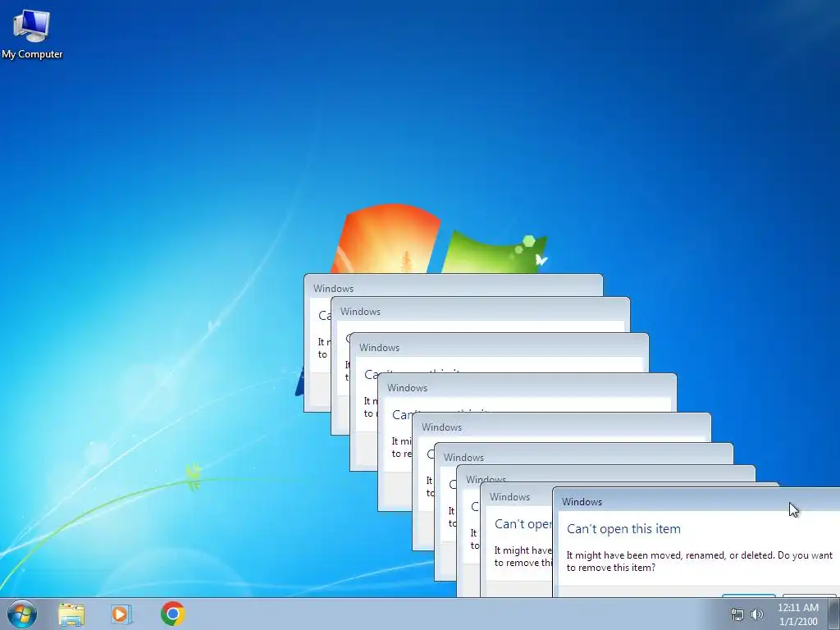Bring the rearmost "Windows" dialog to front via title bar
Screen dimensions: 840x630
tap(455, 285)
